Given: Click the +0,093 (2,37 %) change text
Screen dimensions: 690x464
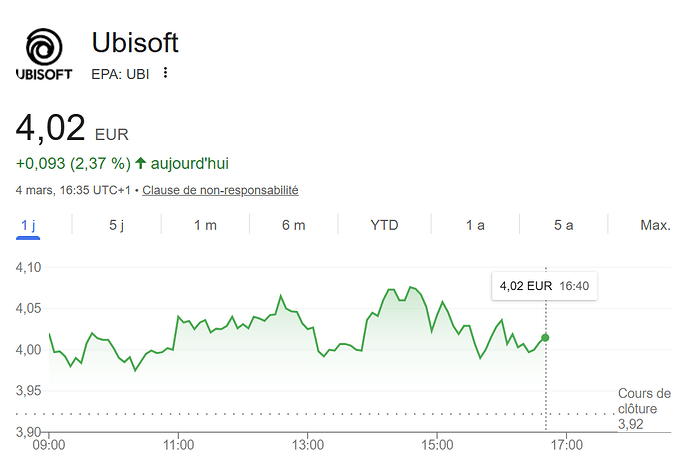Looking at the screenshot, I should pyautogui.click(x=72, y=163).
